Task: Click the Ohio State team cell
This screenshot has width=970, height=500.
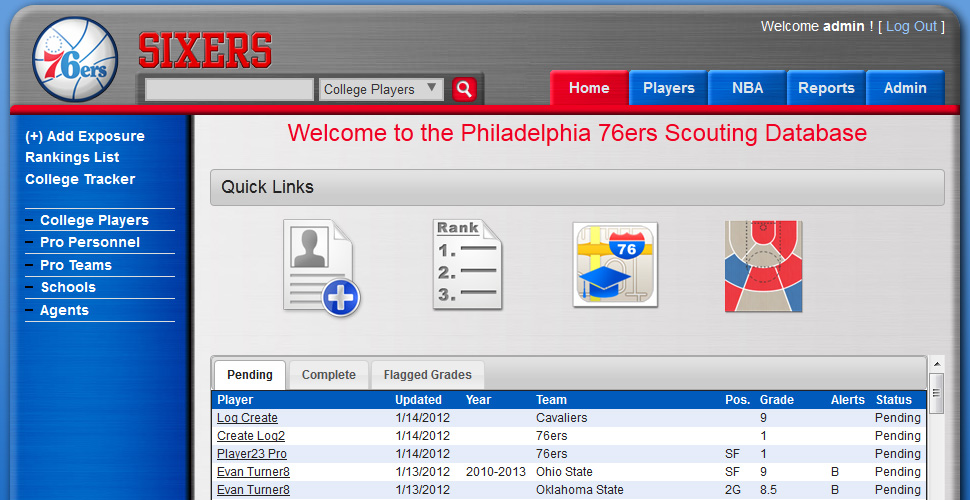Action: tap(564, 472)
